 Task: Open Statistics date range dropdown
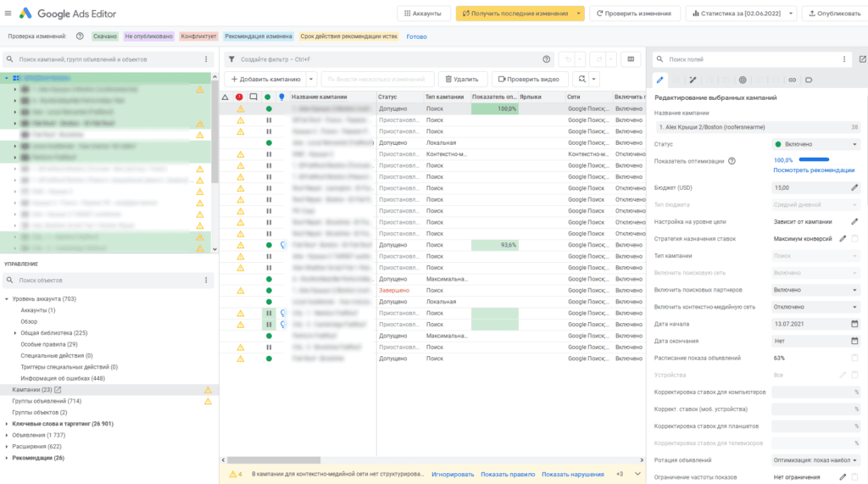pyautogui.click(x=743, y=14)
